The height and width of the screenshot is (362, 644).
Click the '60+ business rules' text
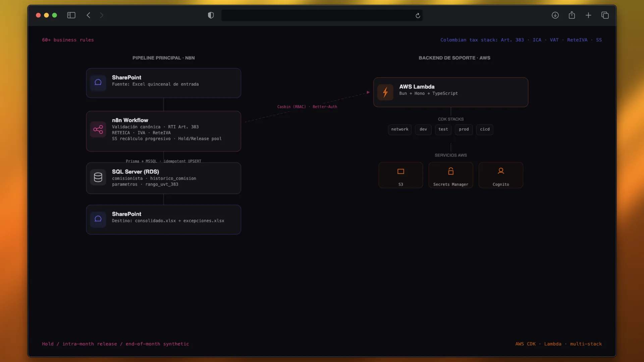click(68, 40)
